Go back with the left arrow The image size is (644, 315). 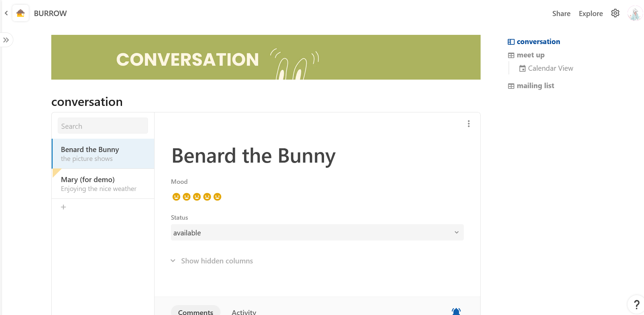[x=6, y=13]
